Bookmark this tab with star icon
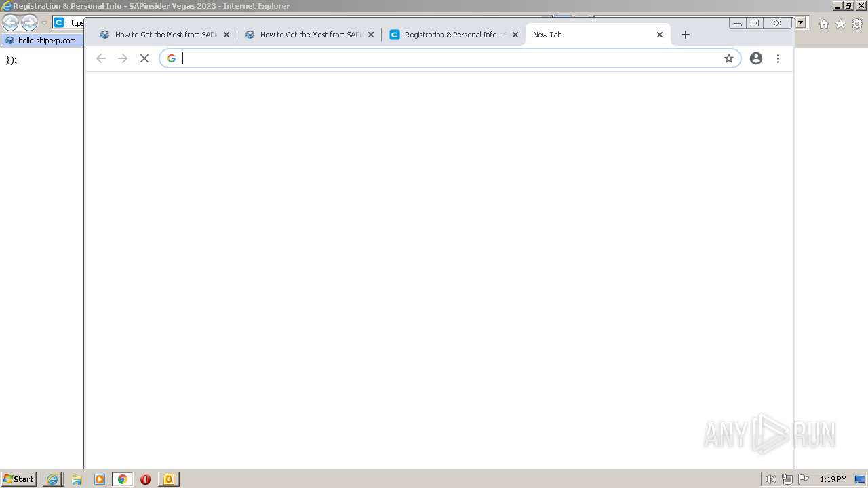The height and width of the screenshot is (488, 868). click(x=729, y=58)
